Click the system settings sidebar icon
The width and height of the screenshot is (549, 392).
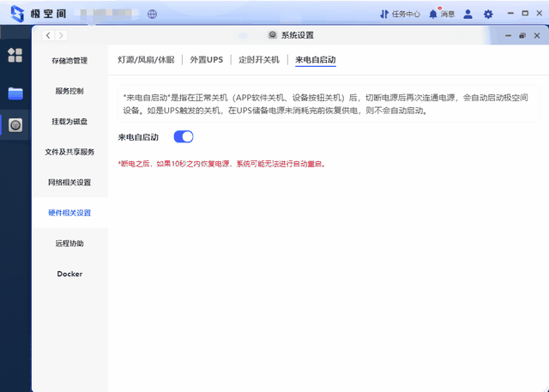tap(15, 125)
